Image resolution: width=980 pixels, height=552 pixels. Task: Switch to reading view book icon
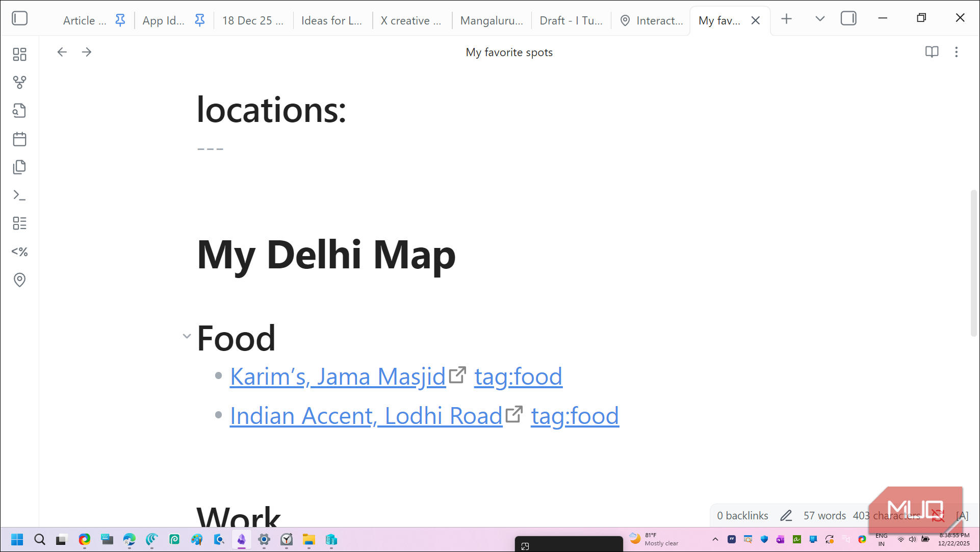pos(932,52)
